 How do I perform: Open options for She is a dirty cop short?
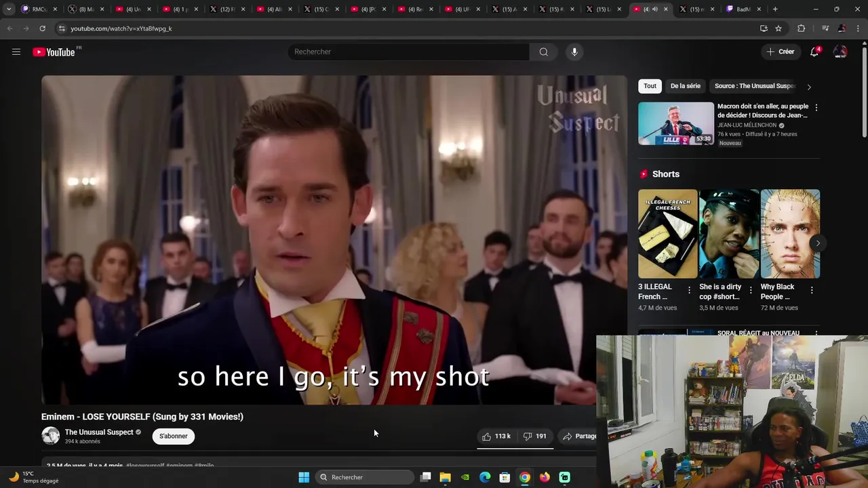point(750,290)
